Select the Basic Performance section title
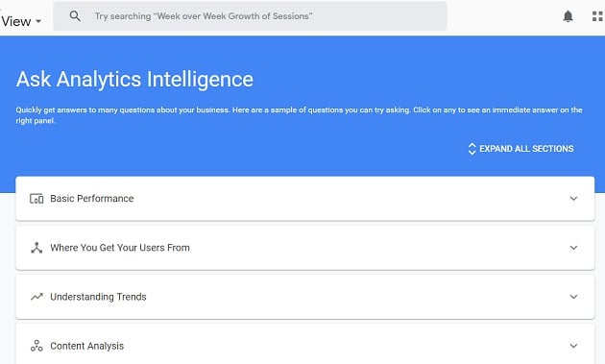The width and height of the screenshot is (605, 364). [92, 199]
